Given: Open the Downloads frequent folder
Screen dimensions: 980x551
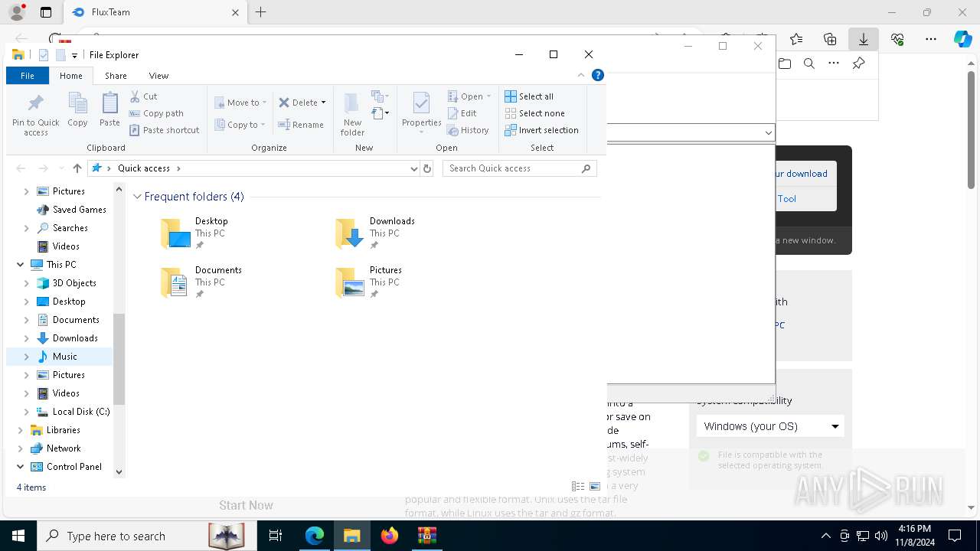Looking at the screenshot, I should (376, 233).
